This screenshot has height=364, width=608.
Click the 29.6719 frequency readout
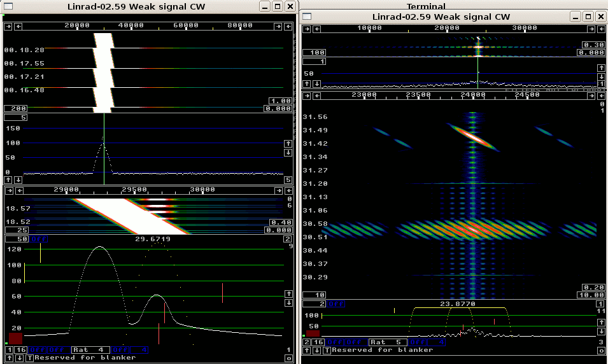point(153,239)
